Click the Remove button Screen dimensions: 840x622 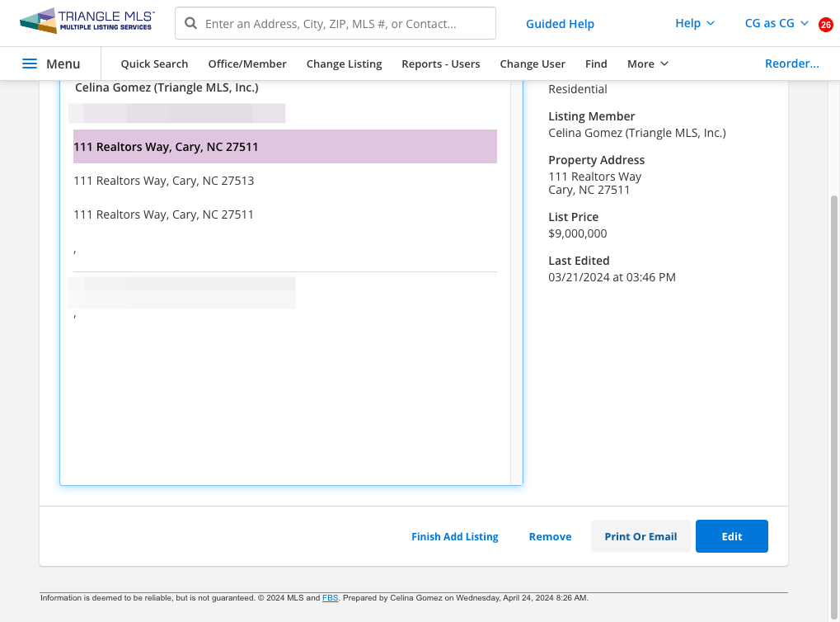point(550,536)
